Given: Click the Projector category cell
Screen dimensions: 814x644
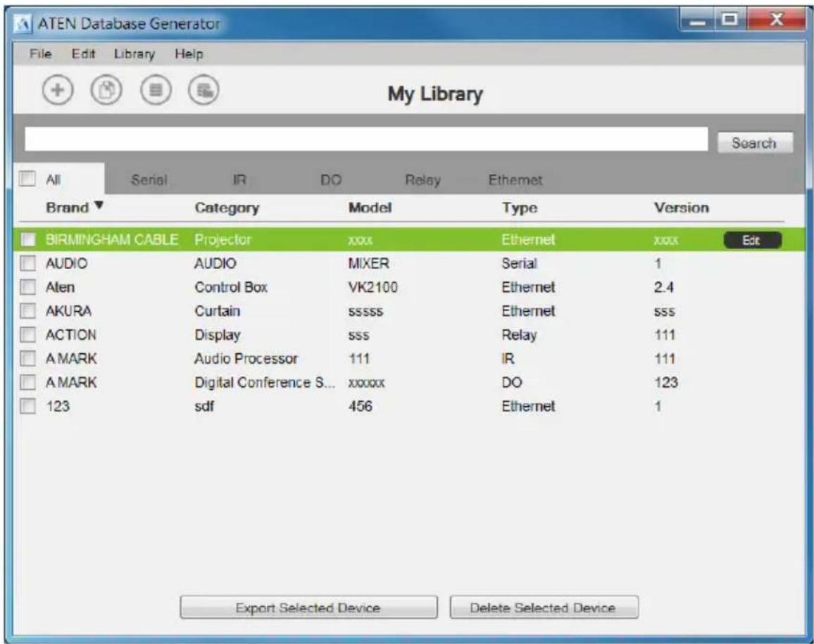Looking at the screenshot, I should coord(223,240).
